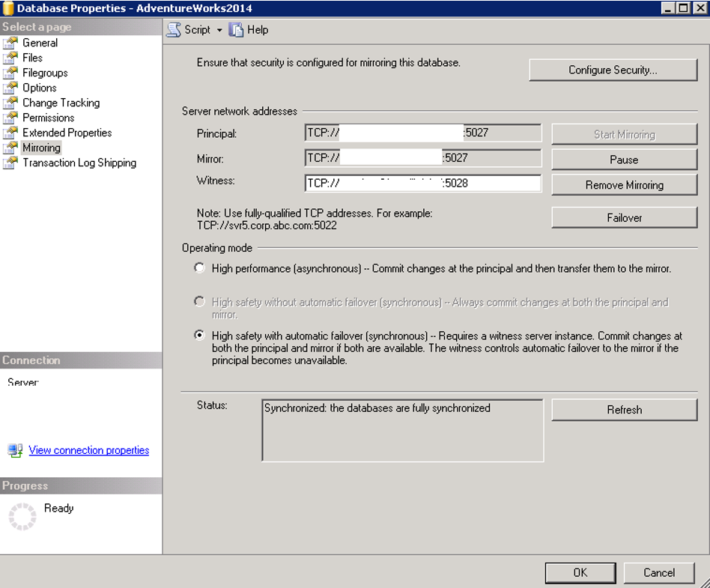This screenshot has width=710, height=588.
Task: Click the General page icon
Action: pyautogui.click(x=10, y=43)
